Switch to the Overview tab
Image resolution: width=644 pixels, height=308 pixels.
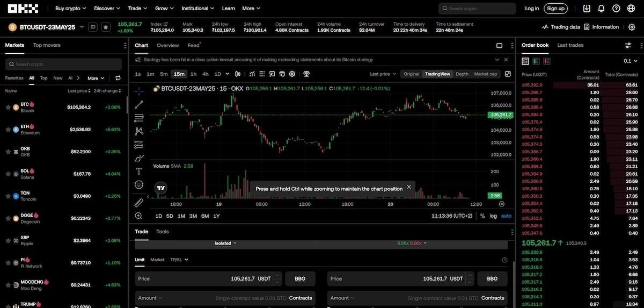[x=168, y=45]
